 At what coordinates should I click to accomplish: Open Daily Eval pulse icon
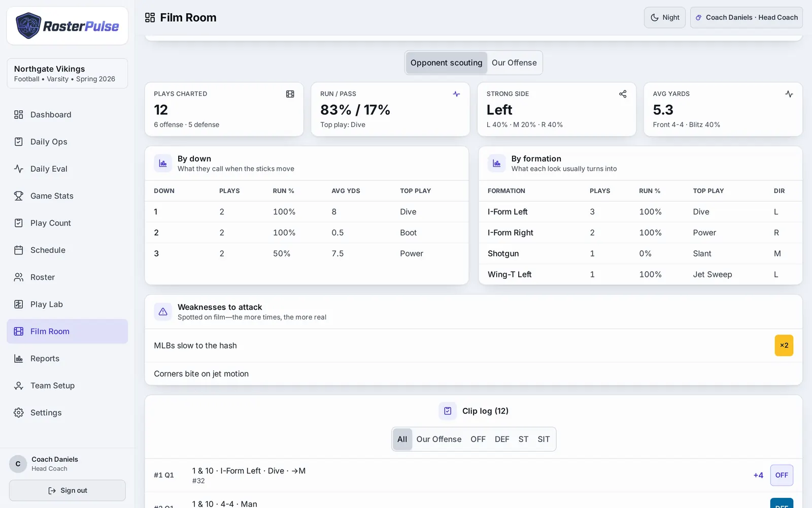click(x=19, y=169)
